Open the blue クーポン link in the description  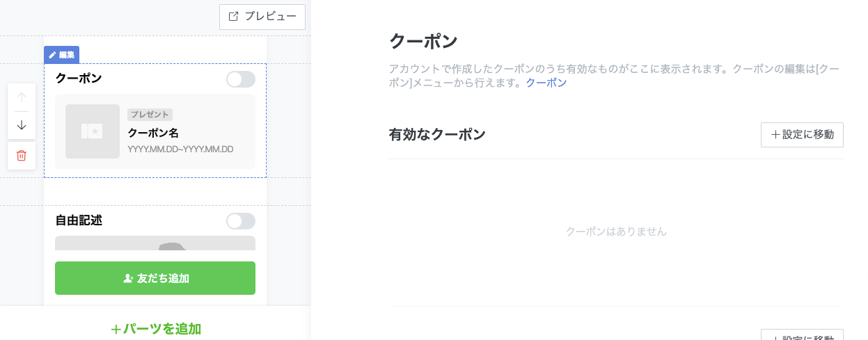(546, 83)
